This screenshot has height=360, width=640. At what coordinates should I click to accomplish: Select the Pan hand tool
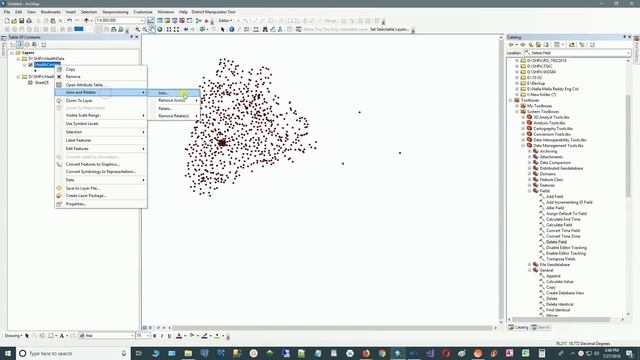152,29
